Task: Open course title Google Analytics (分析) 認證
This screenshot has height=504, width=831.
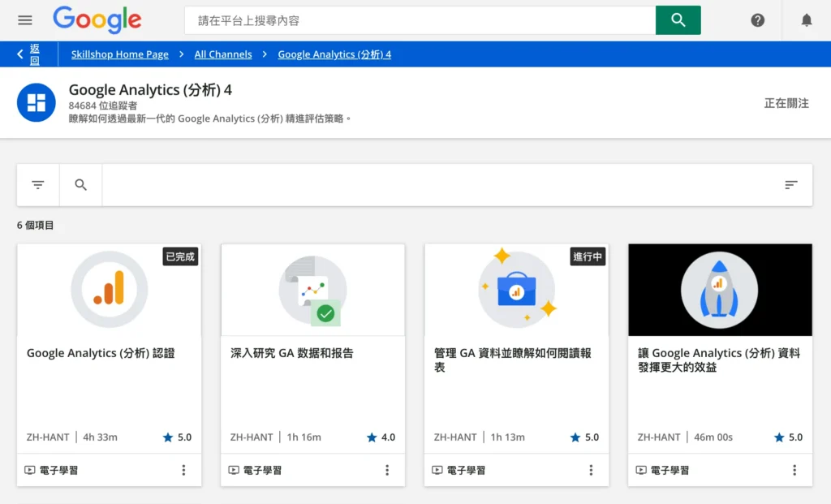Action: tap(101, 353)
